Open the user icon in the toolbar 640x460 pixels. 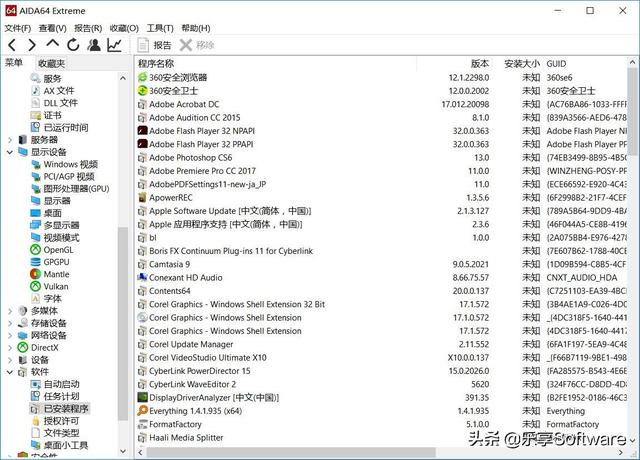click(x=94, y=45)
